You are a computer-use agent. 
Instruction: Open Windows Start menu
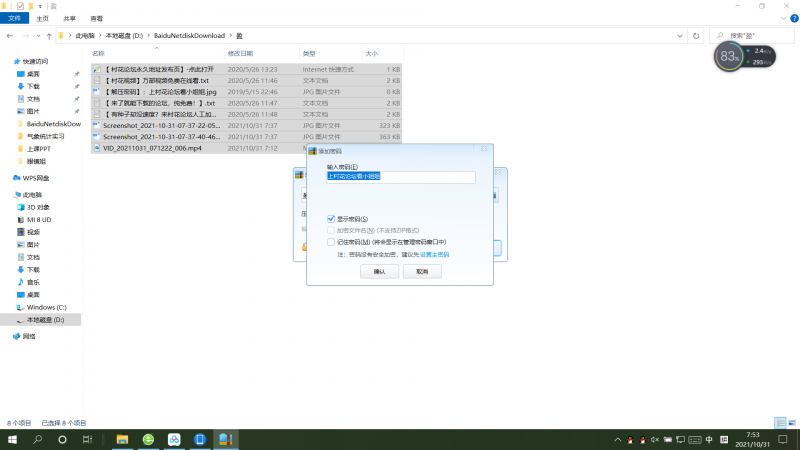(x=12, y=439)
